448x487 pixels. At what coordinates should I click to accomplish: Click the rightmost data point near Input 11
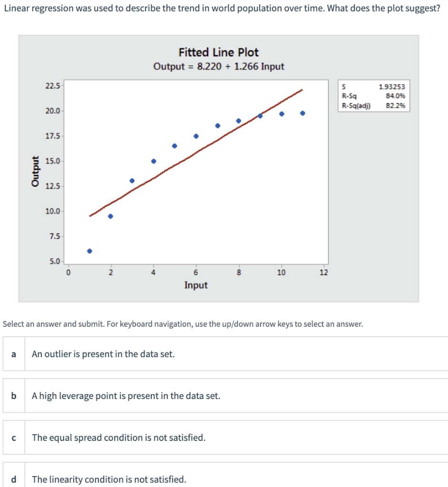coord(302,112)
